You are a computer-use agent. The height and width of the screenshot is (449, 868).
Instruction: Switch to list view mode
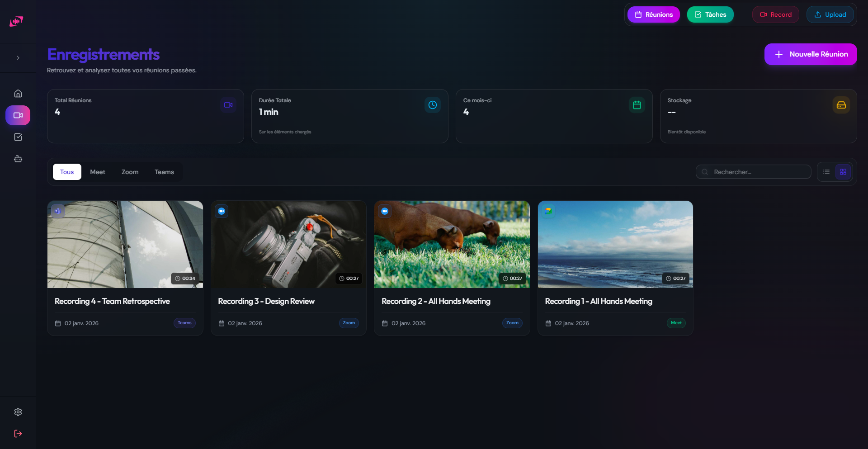pyautogui.click(x=826, y=172)
